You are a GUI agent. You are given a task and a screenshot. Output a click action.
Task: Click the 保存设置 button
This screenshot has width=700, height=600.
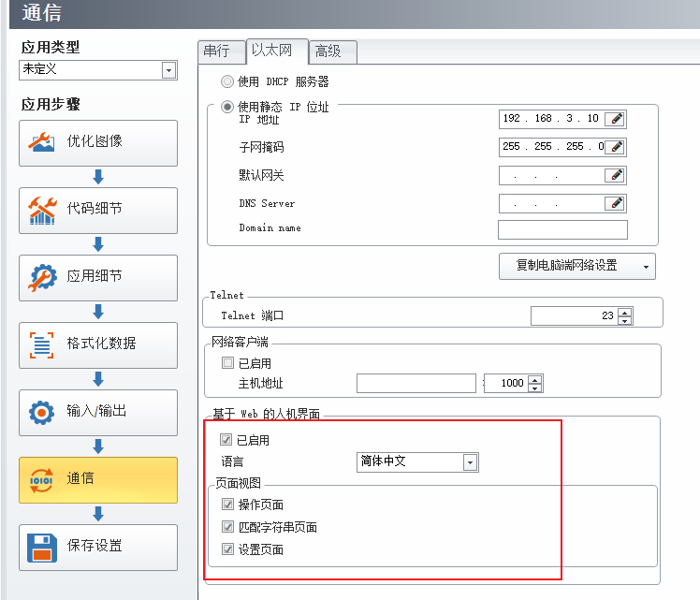(x=98, y=548)
